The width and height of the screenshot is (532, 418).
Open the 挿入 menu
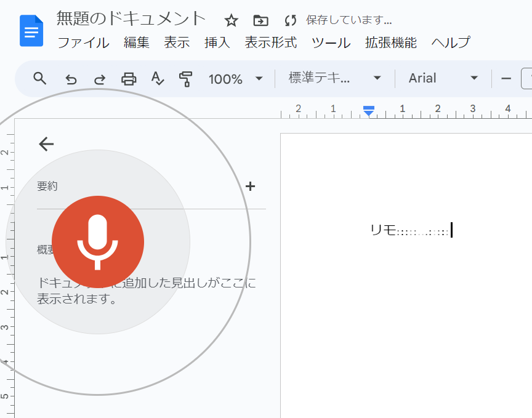pyautogui.click(x=217, y=42)
